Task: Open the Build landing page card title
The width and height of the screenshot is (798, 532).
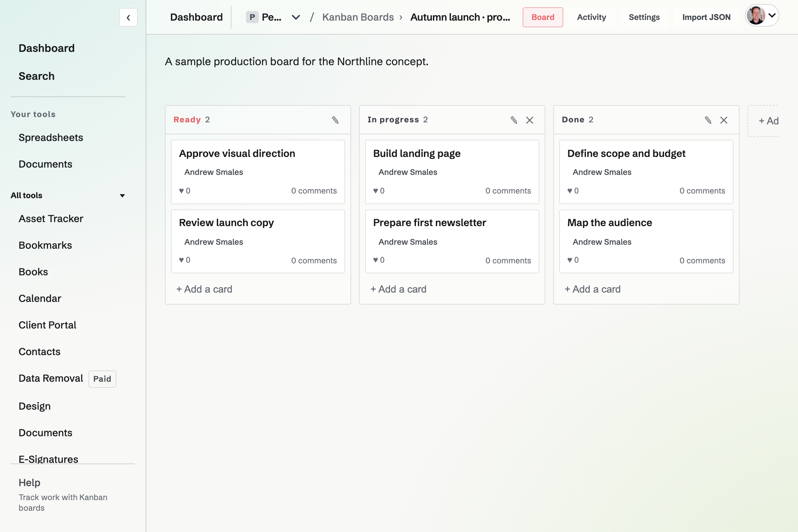Action: pos(417,153)
